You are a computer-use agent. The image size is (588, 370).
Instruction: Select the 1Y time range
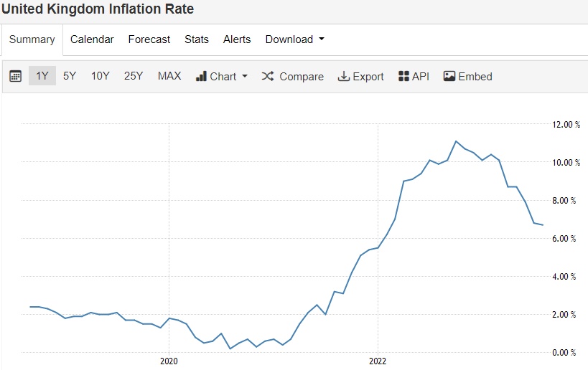coord(42,76)
